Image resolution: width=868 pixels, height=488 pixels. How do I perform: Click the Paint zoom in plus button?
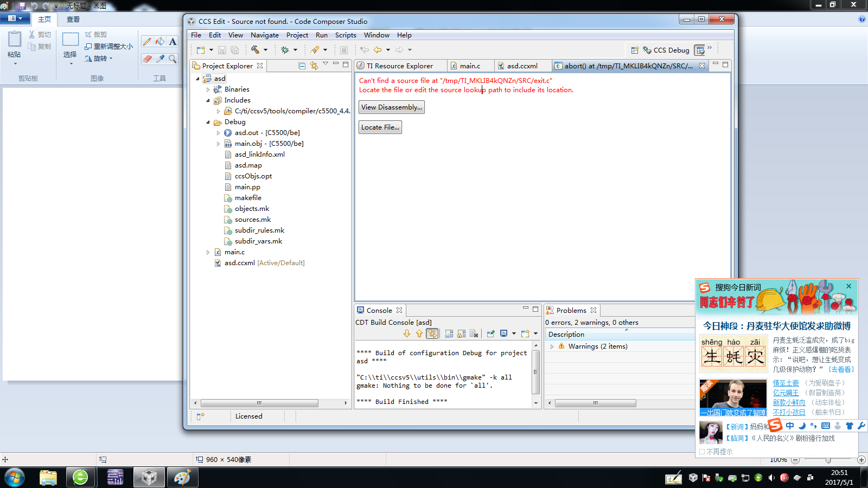click(861, 460)
